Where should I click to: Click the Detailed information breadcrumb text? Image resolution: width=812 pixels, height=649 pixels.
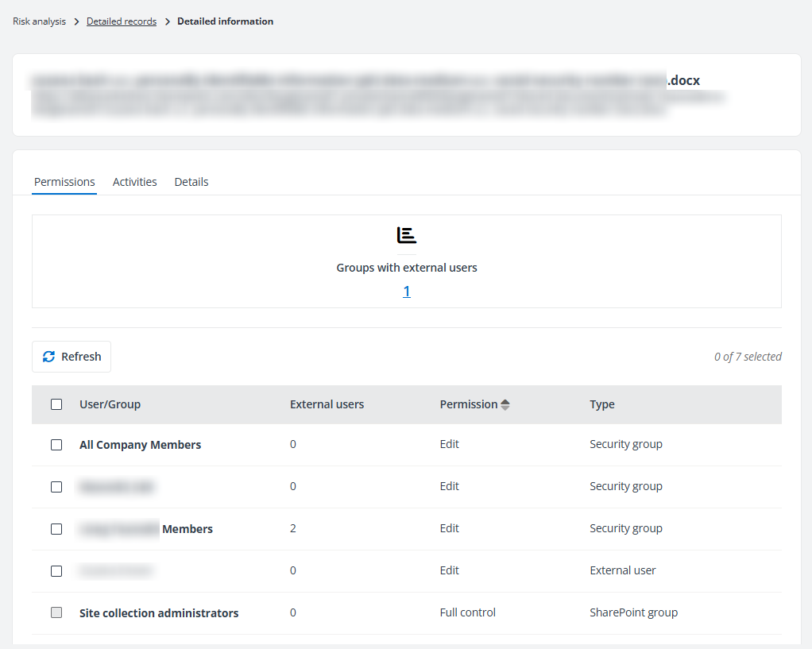tap(226, 21)
